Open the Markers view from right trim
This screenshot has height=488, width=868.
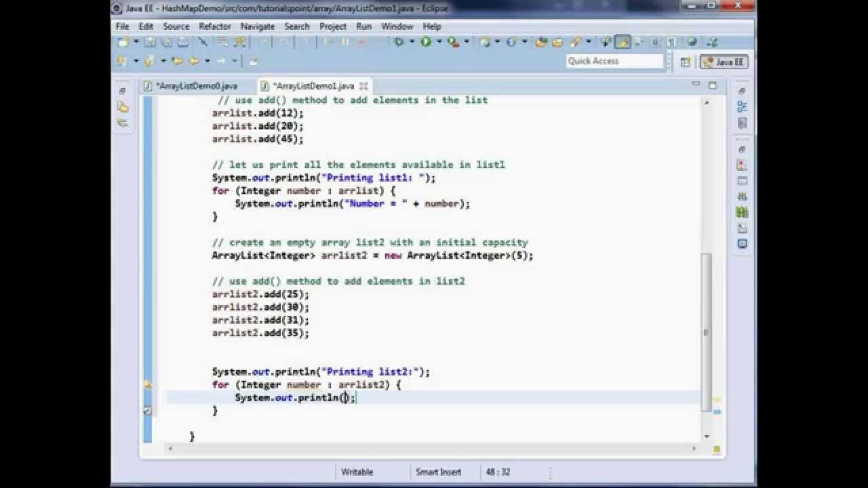[742, 165]
